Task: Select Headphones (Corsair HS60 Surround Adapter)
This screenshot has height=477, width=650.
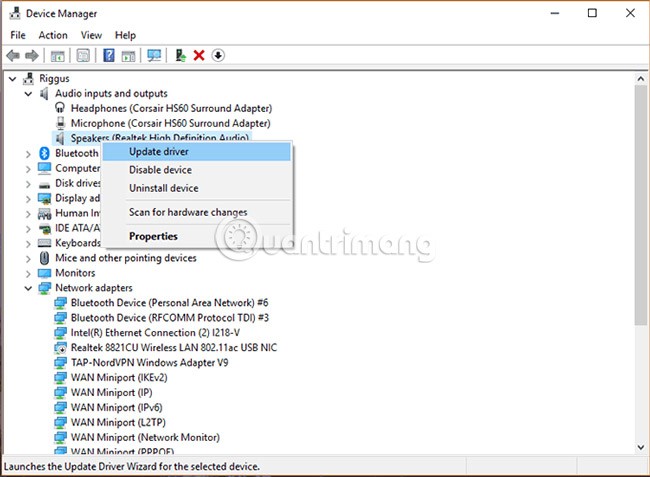Action: [x=171, y=108]
